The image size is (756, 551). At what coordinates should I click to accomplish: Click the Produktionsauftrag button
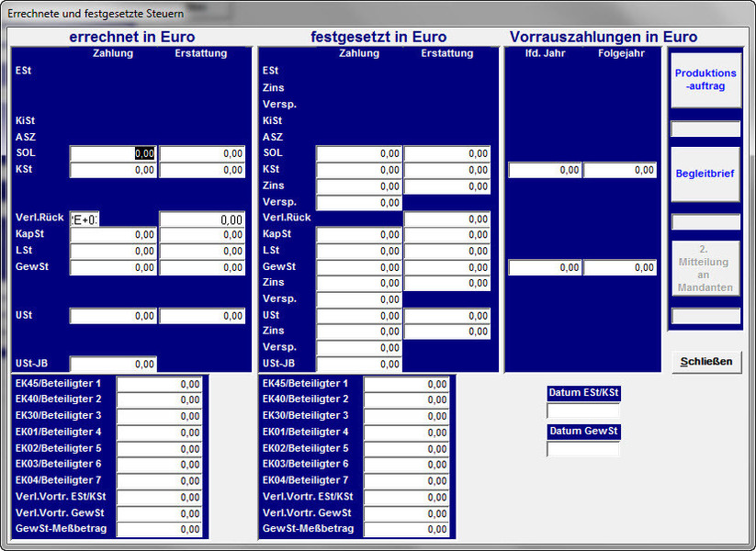pos(705,80)
